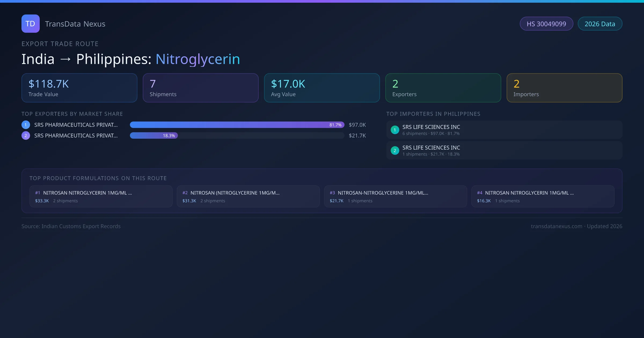Open the transdatanexus.com footer link

pyautogui.click(x=556, y=226)
